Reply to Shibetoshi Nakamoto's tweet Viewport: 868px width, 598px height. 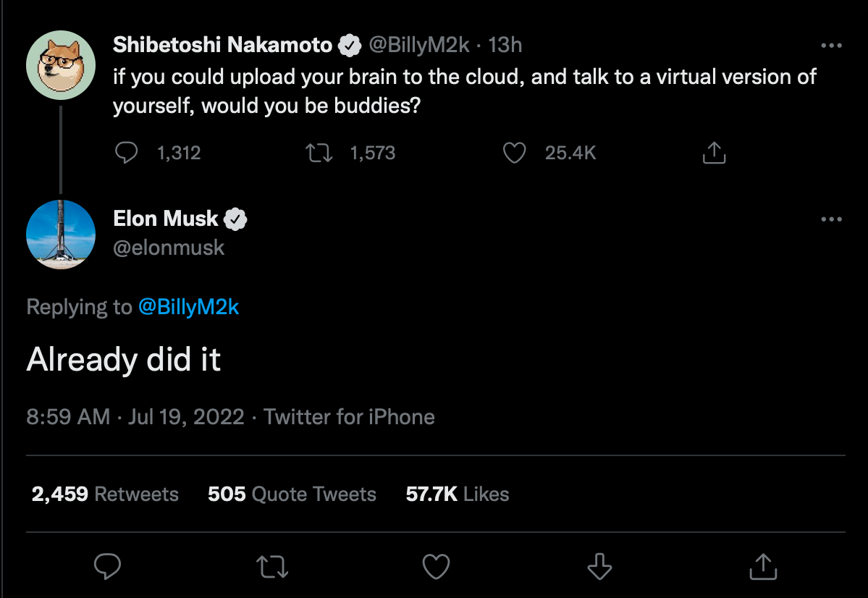127,153
